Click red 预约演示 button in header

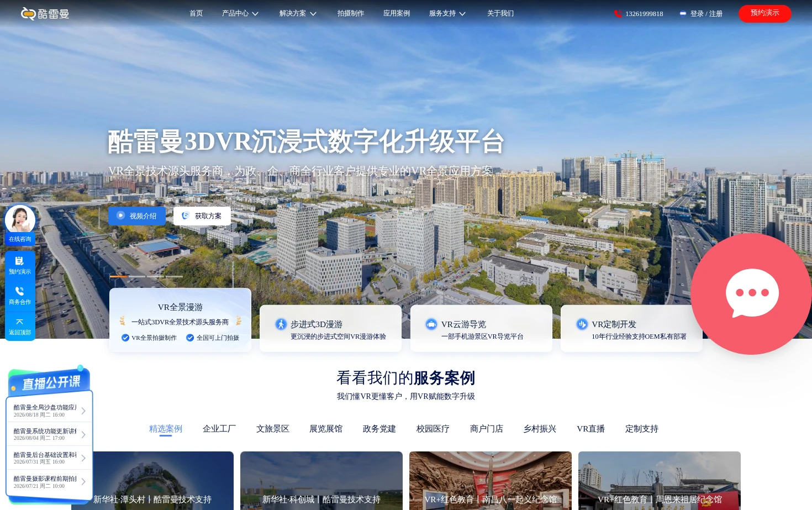click(765, 13)
